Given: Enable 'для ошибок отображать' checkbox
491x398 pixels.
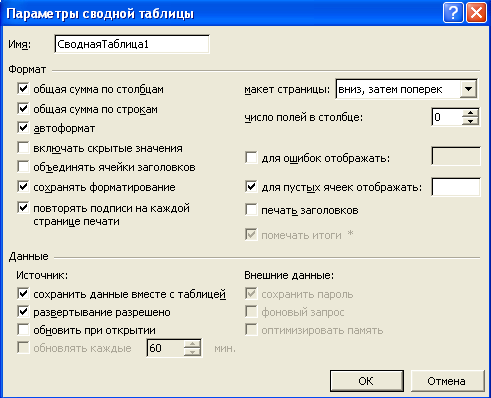Looking at the screenshot, I should tap(251, 157).
